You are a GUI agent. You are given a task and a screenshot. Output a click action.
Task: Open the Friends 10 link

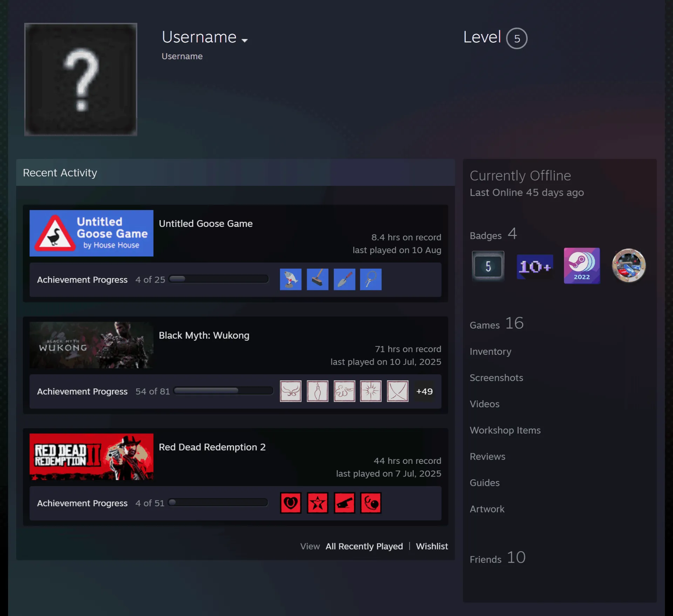498,558
